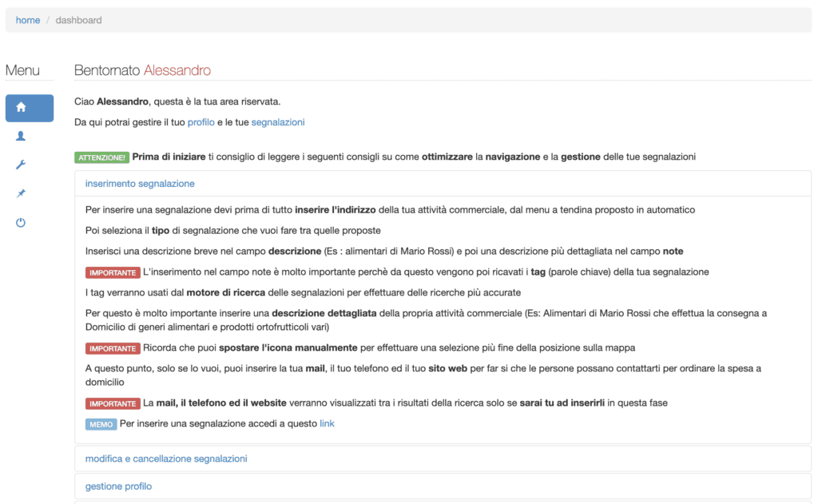Open the user profile icon in the sidebar

(x=20, y=136)
